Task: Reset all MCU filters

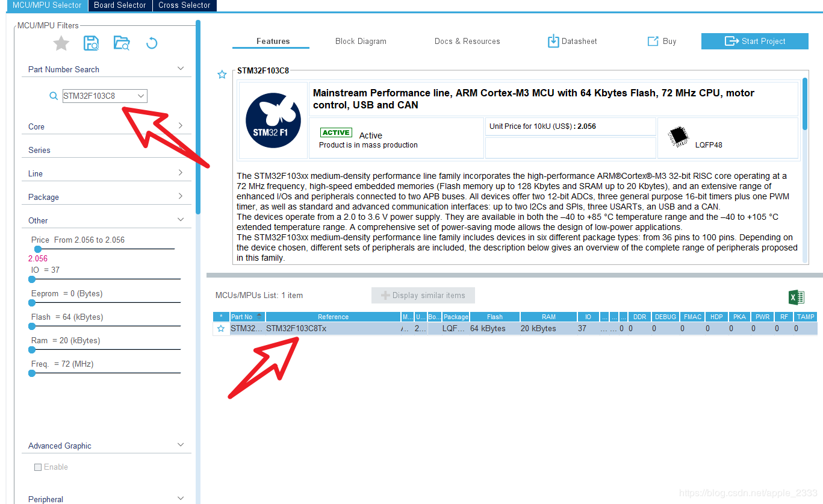Action: [x=152, y=43]
